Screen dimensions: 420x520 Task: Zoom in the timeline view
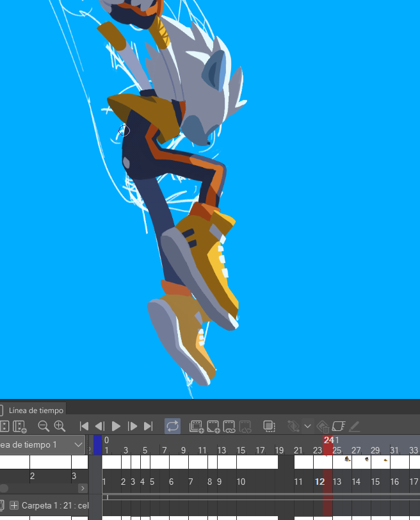(60, 426)
